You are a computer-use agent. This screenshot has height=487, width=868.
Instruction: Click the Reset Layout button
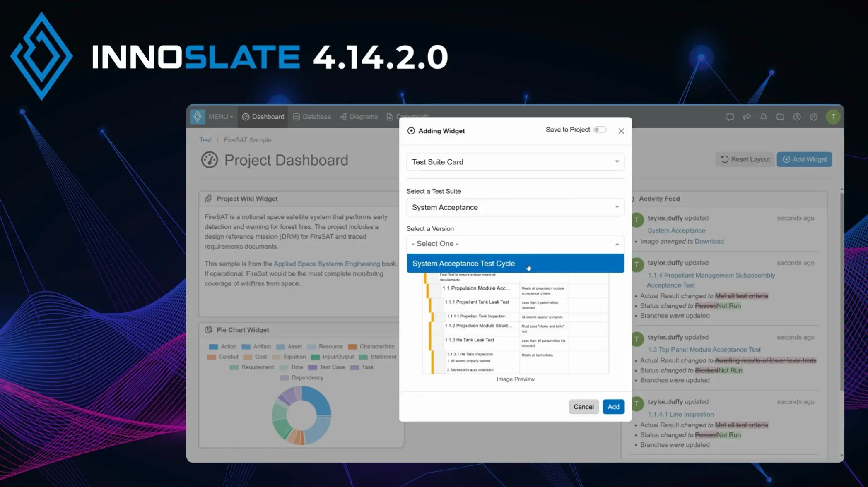coord(745,159)
